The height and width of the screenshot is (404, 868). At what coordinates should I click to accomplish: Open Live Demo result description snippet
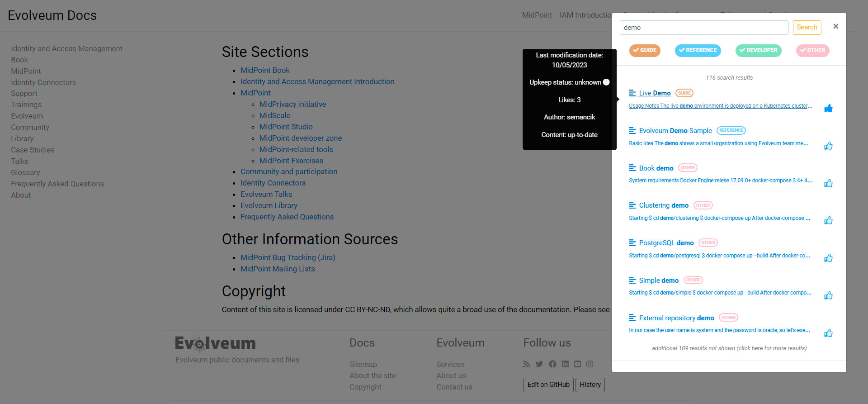[721, 106]
